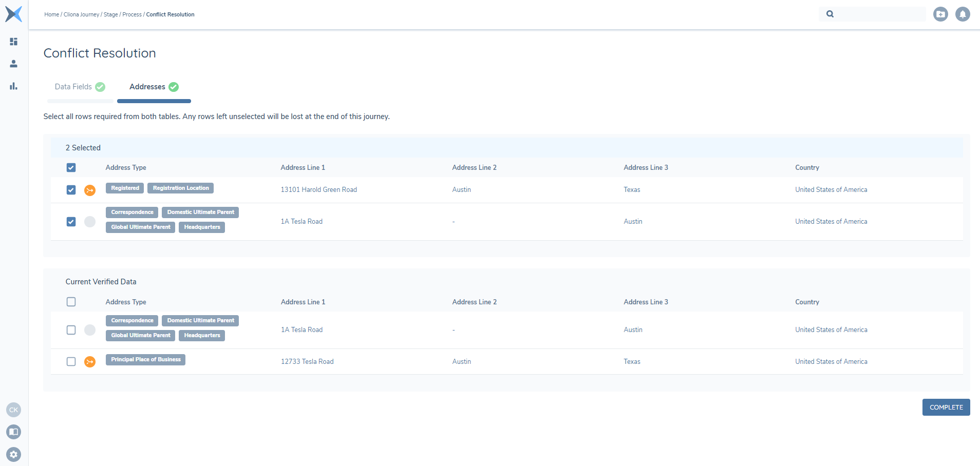Uncheck the 1A Tesla Road row in Selected table
Viewport: 980px width, 466px height.
[x=71, y=221]
